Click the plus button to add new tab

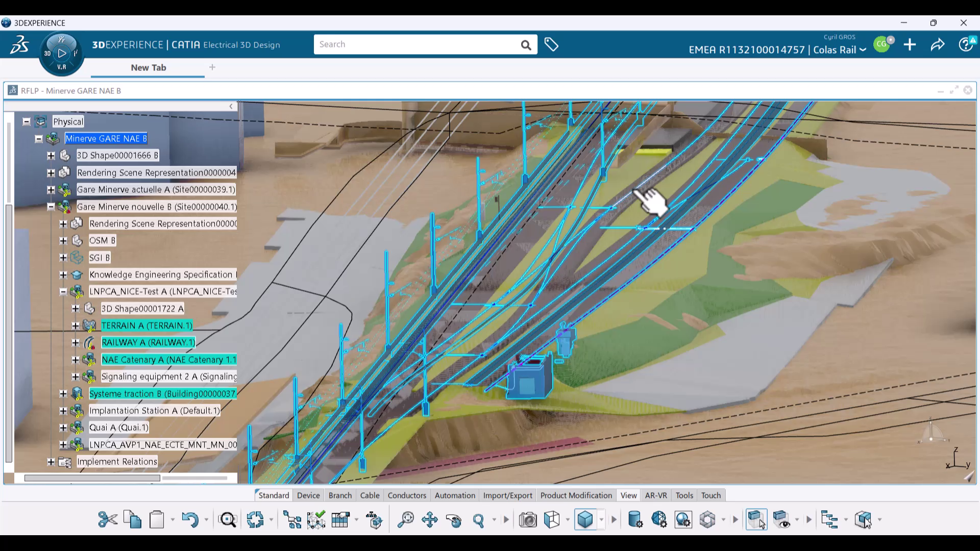[x=212, y=67]
